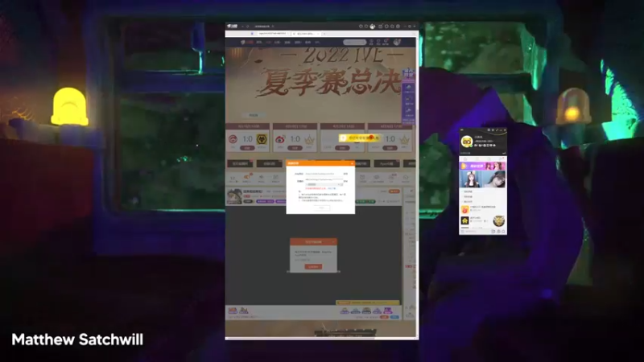This screenshot has height=362, width=644.
Task: Click the site search box in the navigation bar
Action: tap(354, 43)
